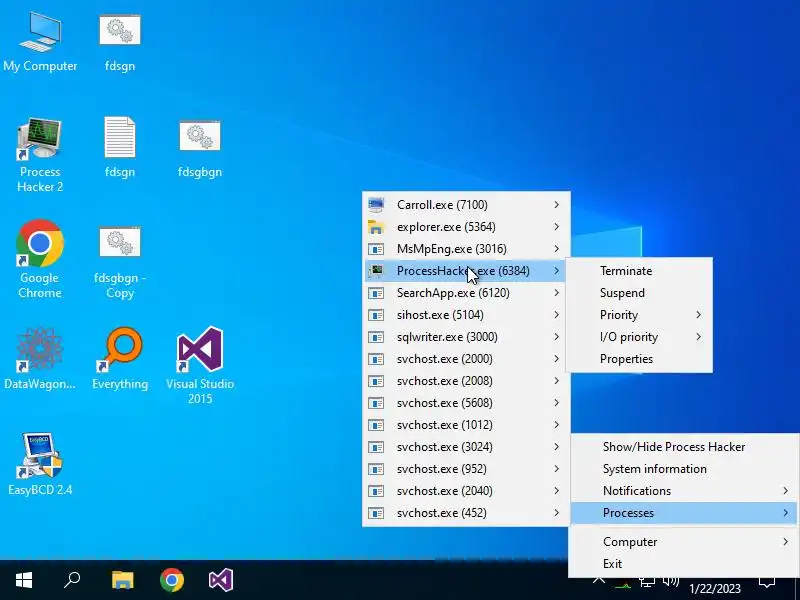
Task: Select the DataWagon desktop shortcut icon
Action: click(x=40, y=359)
